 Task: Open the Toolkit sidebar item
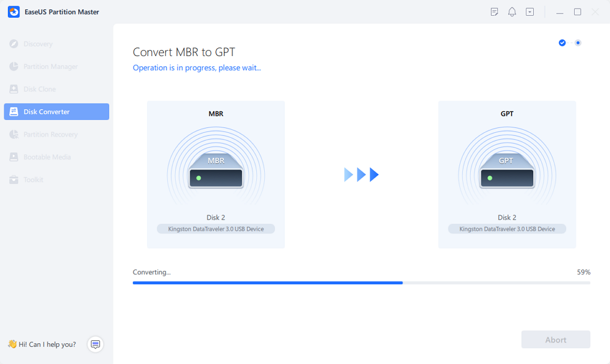(x=56, y=179)
